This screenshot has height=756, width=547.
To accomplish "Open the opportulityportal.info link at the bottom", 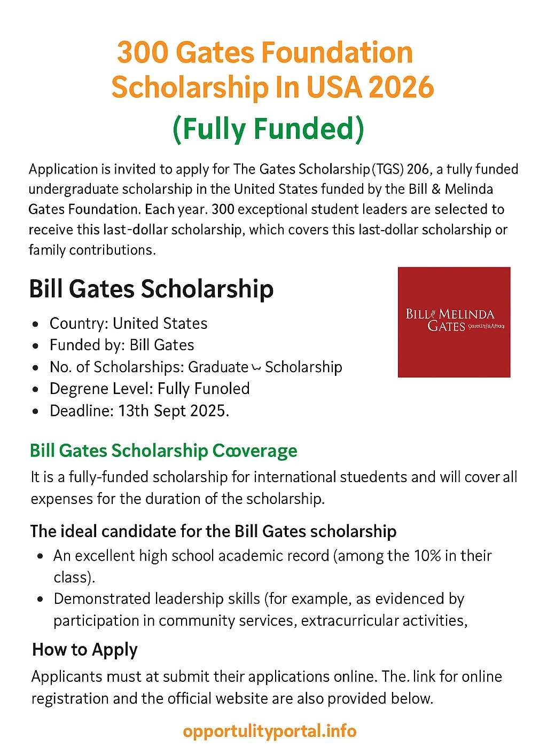I will (x=270, y=731).
